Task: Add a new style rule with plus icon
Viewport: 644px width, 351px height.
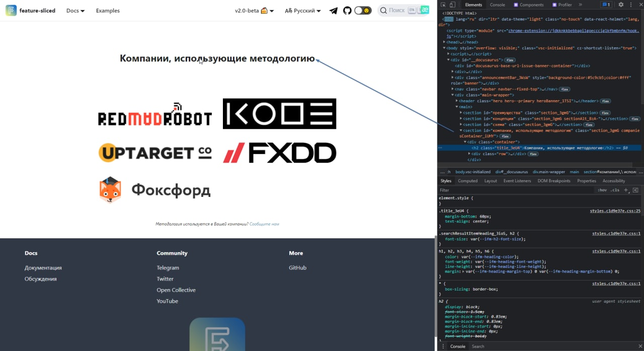Action: pyautogui.click(x=626, y=190)
